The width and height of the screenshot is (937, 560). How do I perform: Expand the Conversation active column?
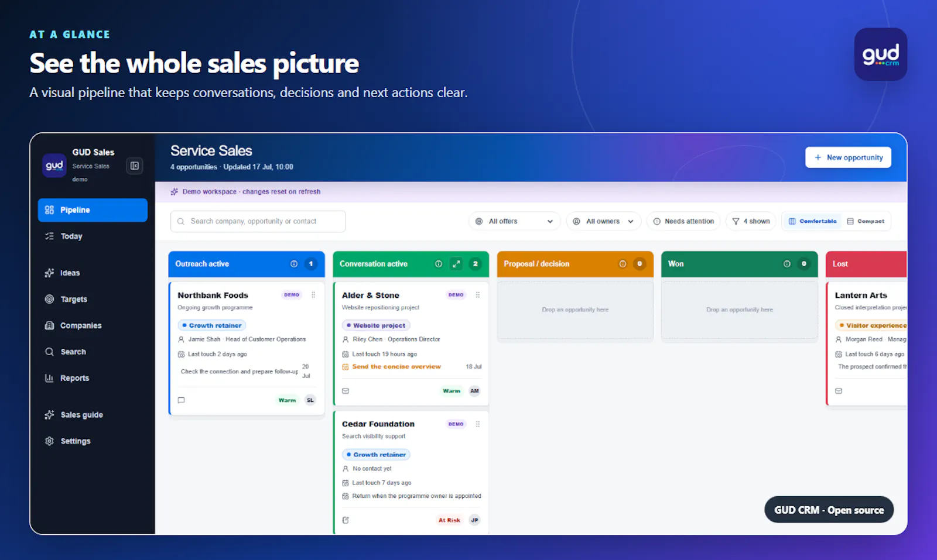point(456,264)
